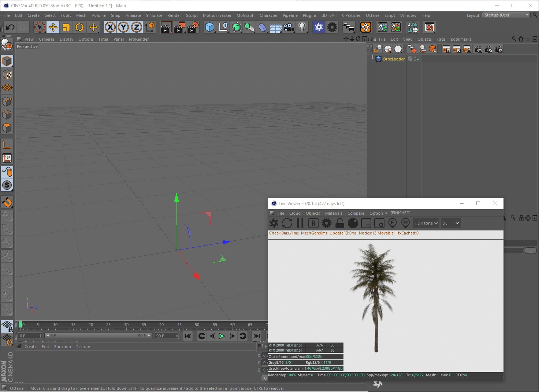
Task: Select the Rotate tool
Action: click(79, 27)
